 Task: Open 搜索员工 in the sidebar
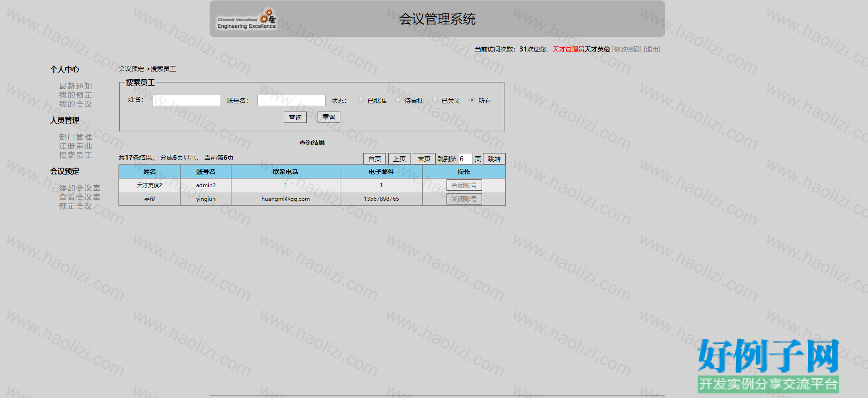tap(76, 155)
